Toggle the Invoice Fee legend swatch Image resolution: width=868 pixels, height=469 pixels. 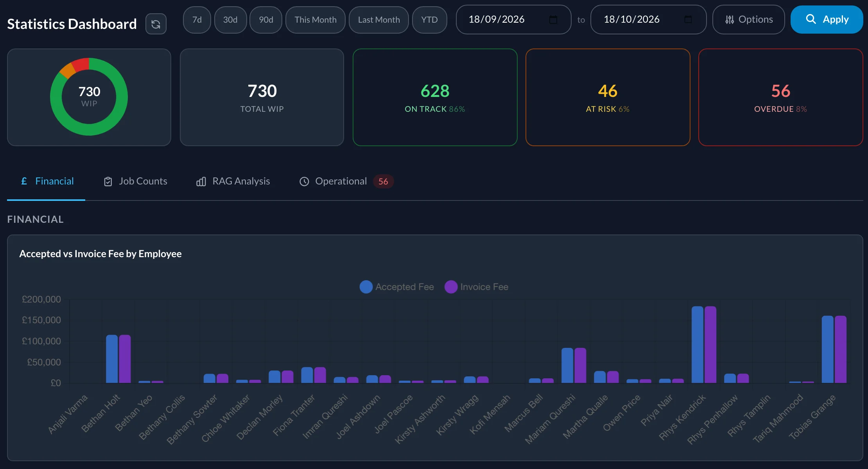tap(451, 287)
